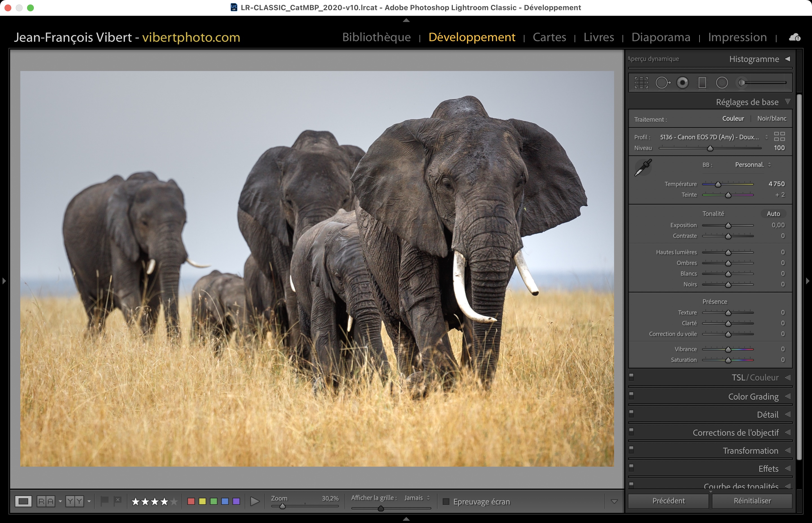This screenshot has width=812, height=523.
Task: Select the Crop overlay tool
Action: (x=641, y=83)
